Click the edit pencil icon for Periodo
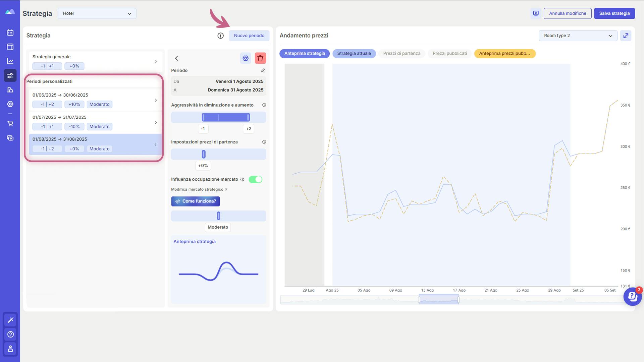This screenshot has height=362, width=644. click(x=263, y=71)
